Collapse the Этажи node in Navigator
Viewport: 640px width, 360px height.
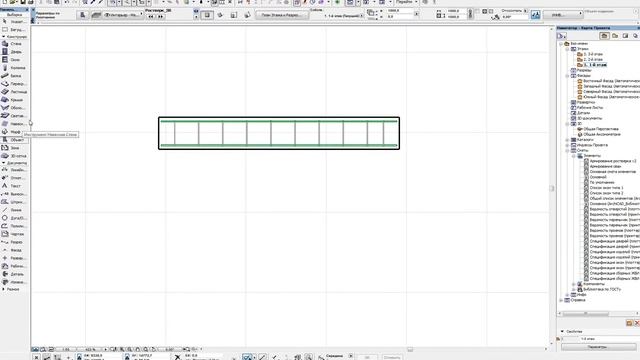point(567,49)
